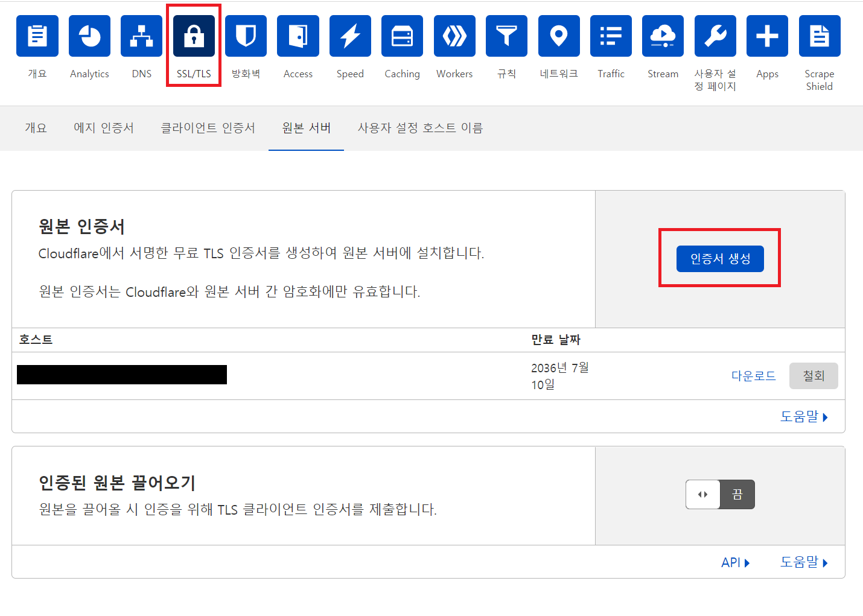This screenshot has width=863, height=616.
Task: Toggle the 인증된 원본 끌어오기 switch
Action: click(720, 495)
